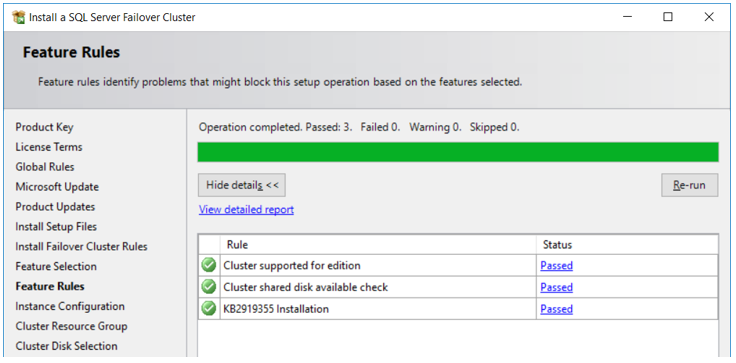
Task: Go to Install Failover Cluster Rules step
Action: point(81,247)
